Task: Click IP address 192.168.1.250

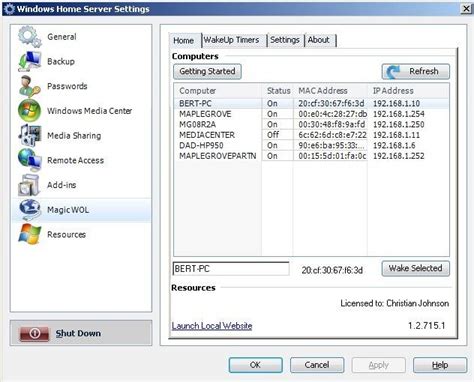Action: point(399,124)
